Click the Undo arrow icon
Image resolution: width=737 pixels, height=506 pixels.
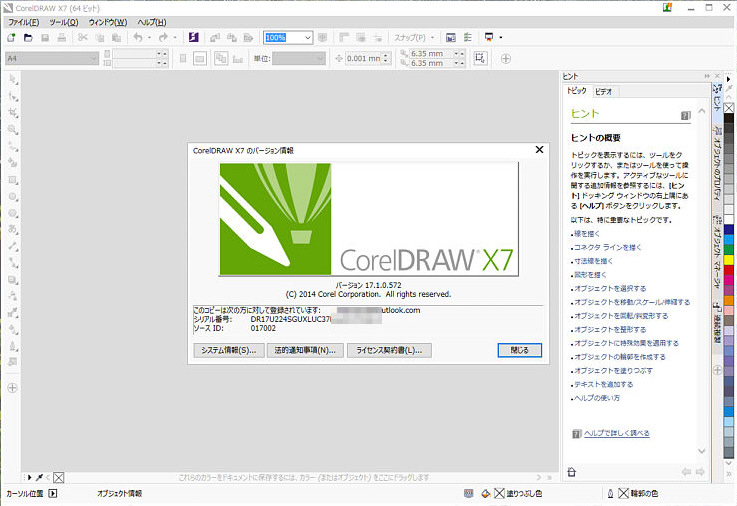(138, 38)
